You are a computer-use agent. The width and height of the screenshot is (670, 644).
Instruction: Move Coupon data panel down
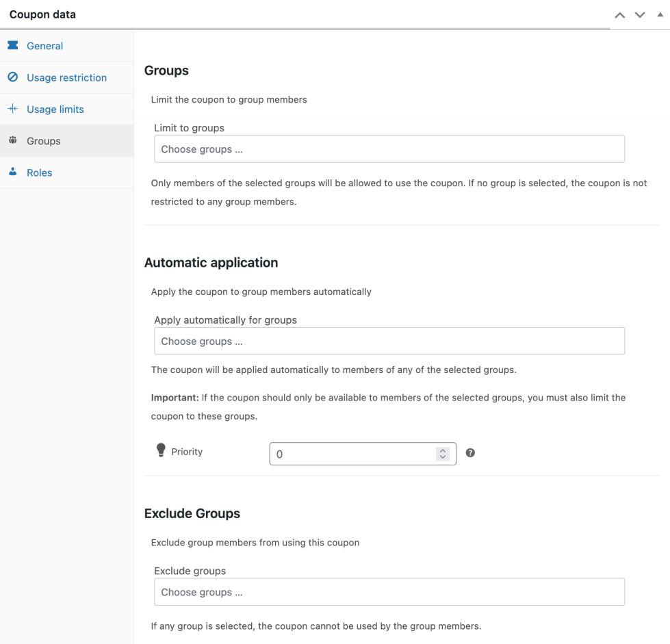(640, 15)
